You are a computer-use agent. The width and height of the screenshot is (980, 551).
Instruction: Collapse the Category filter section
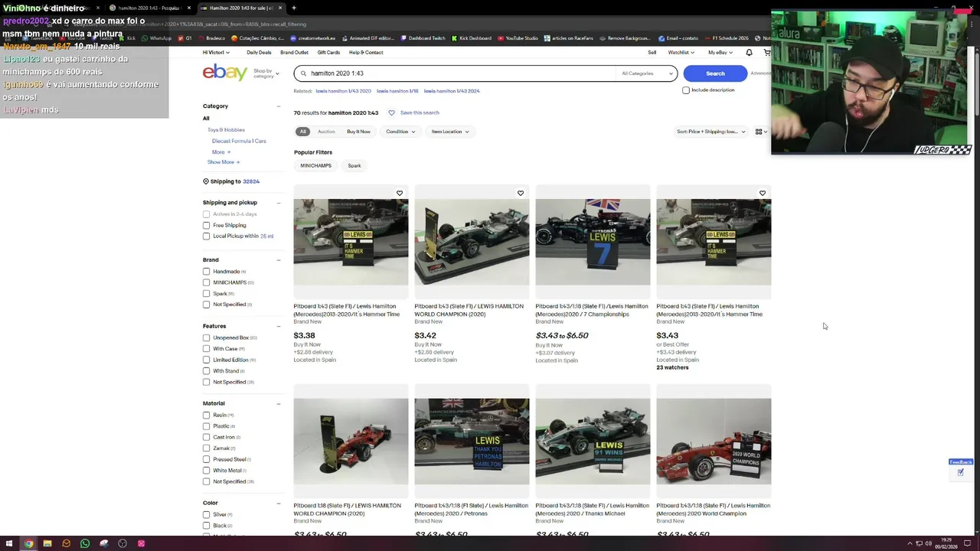(278, 106)
